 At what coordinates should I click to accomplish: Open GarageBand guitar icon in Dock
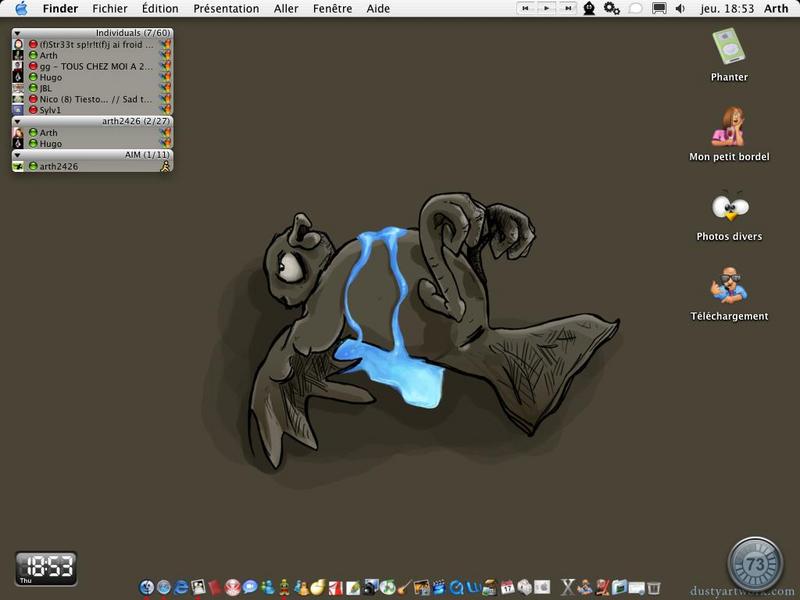point(405,587)
